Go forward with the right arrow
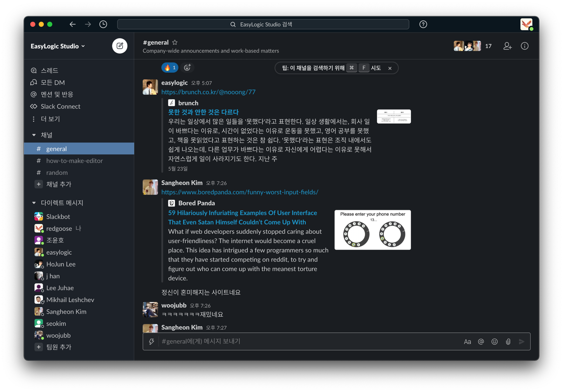The height and width of the screenshot is (392, 563). pos(88,24)
